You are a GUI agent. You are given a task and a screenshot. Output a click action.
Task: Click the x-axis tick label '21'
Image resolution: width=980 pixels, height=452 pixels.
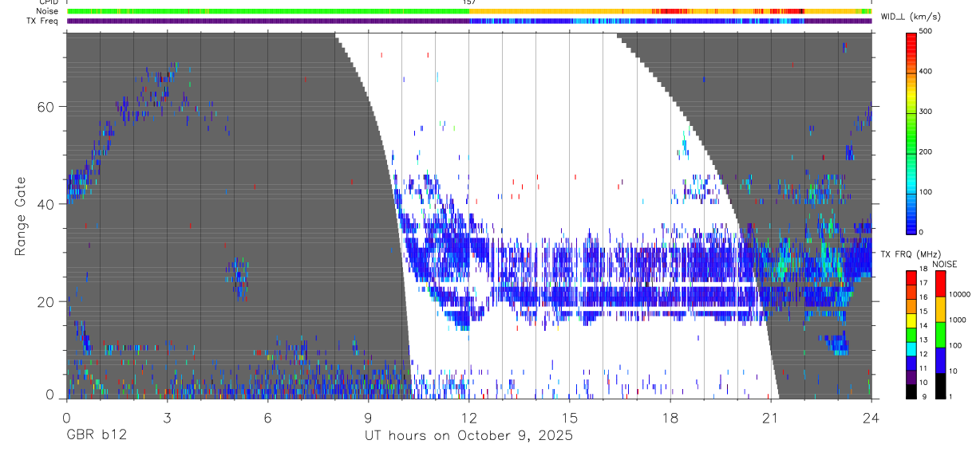[771, 418]
